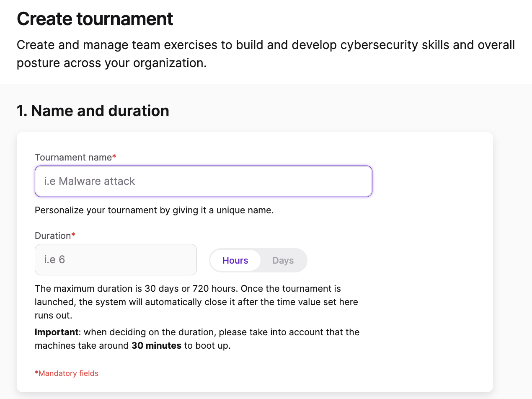This screenshot has height=399, width=532.
Task: Click the bold '30 minutes' boot time text
Action: click(x=156, y=346)
